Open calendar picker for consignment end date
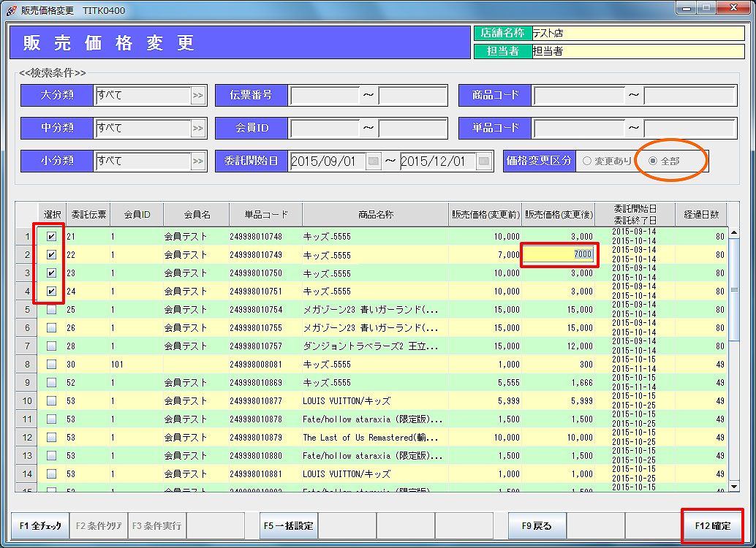The image size is (756, 548). [x=484, y=161]
